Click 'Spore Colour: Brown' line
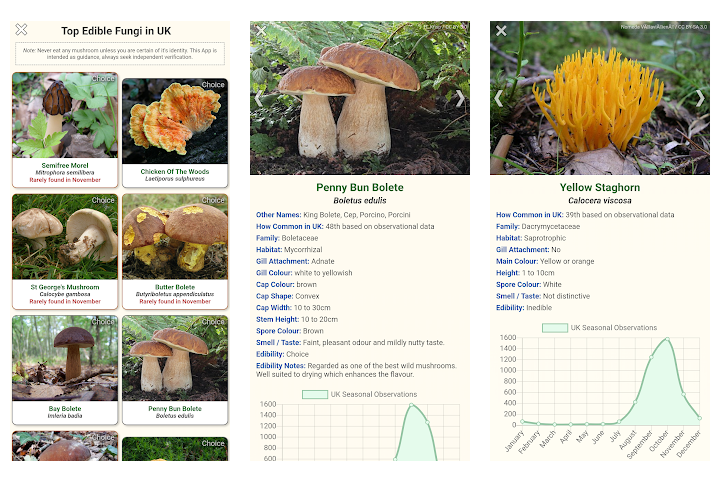718x484 pixels. coord(290,331)
